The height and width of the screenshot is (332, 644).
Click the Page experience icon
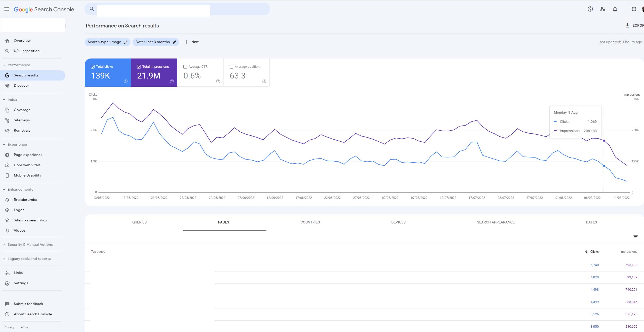7,155
